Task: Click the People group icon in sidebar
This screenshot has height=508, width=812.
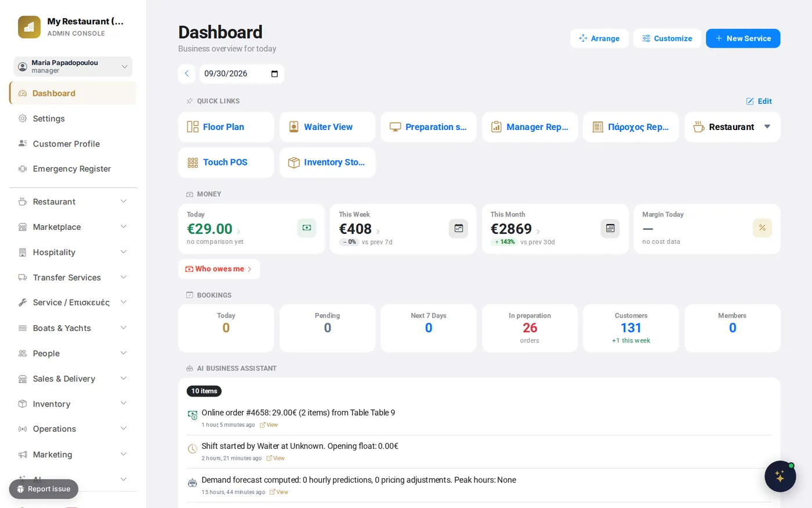Action: (23, 354)
